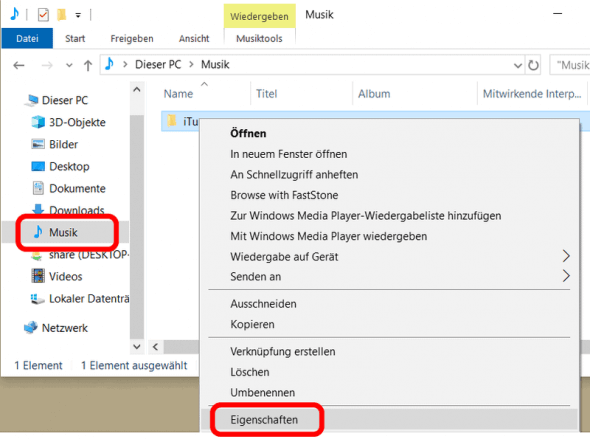Go back with the left arrow button

point(19,65)
